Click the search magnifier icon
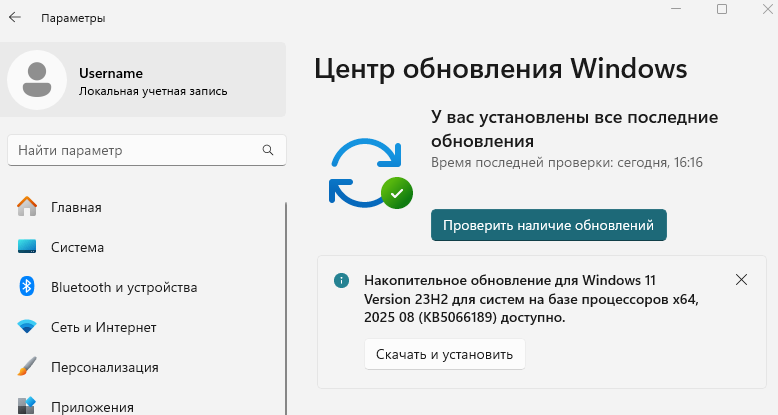Screen dimensions: 778x415 coord(268,150)
